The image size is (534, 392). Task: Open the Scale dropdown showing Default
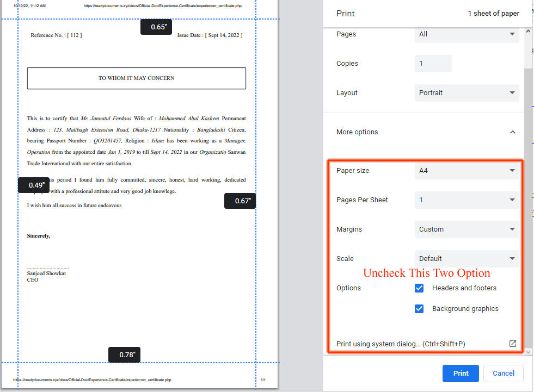click(467, 259)
